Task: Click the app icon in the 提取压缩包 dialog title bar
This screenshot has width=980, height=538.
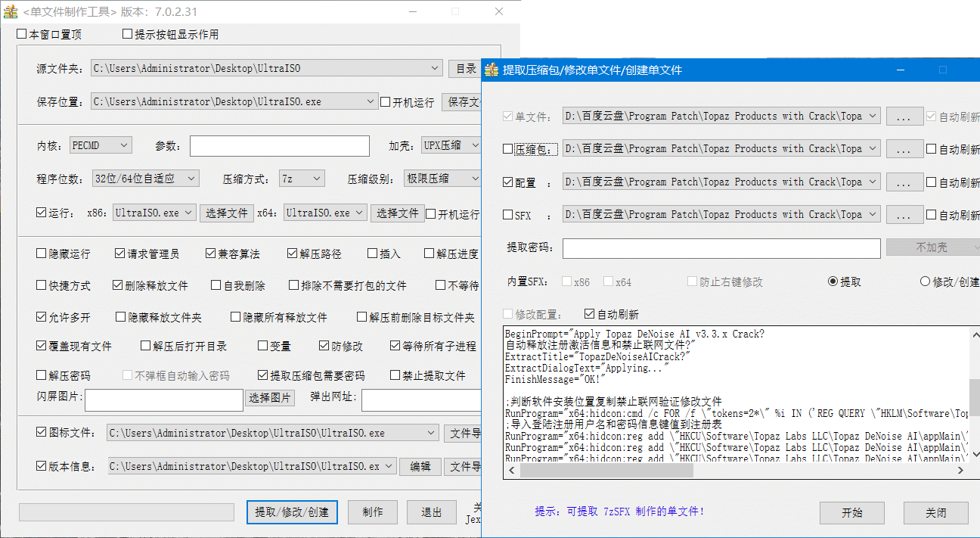Action: point(492,70)
